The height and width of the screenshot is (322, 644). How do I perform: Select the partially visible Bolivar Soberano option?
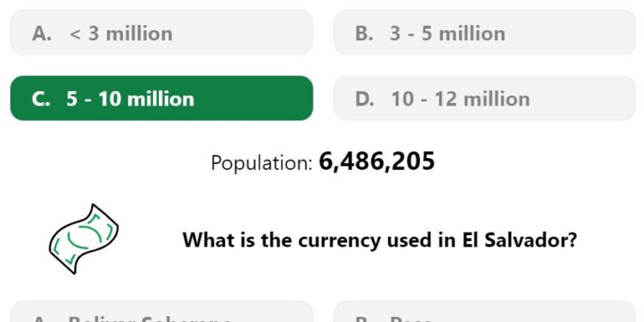(x=161, y=312)
